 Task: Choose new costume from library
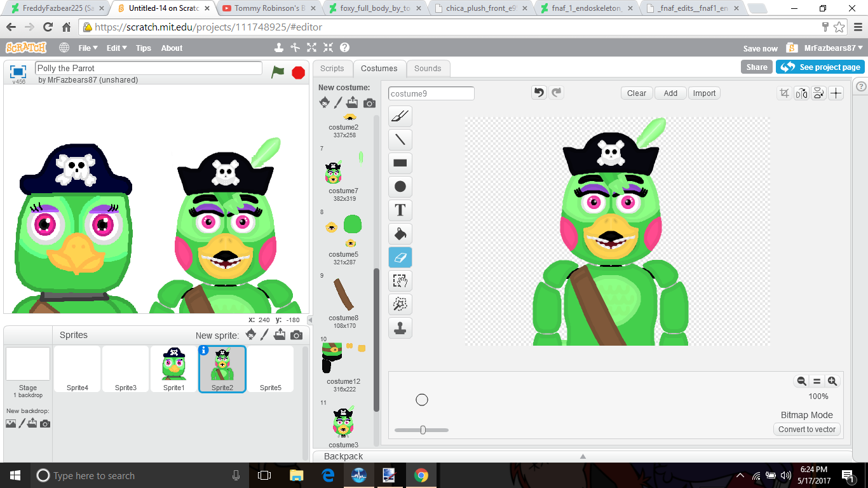pyautogui.click(x=325, y=103)
